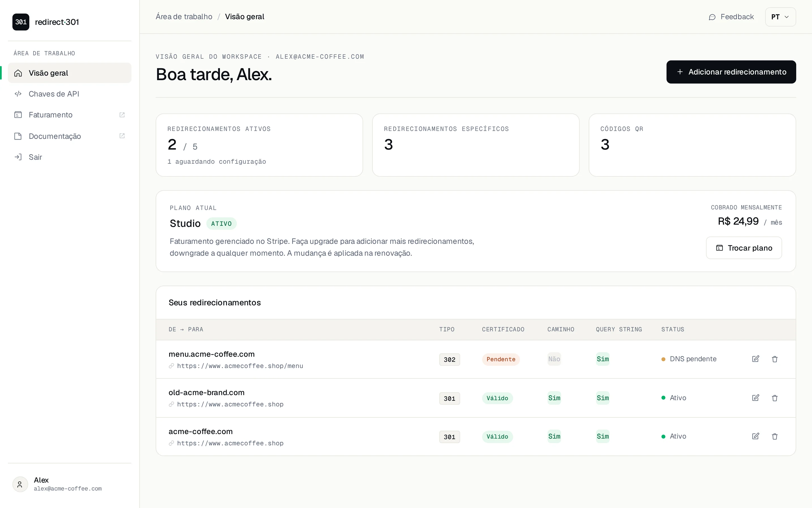Image resolution: width=812 pixels, height=508 pixels.
Task: Click the Trocar plano button
Action: pyautogui.click(x=744, y=248)
